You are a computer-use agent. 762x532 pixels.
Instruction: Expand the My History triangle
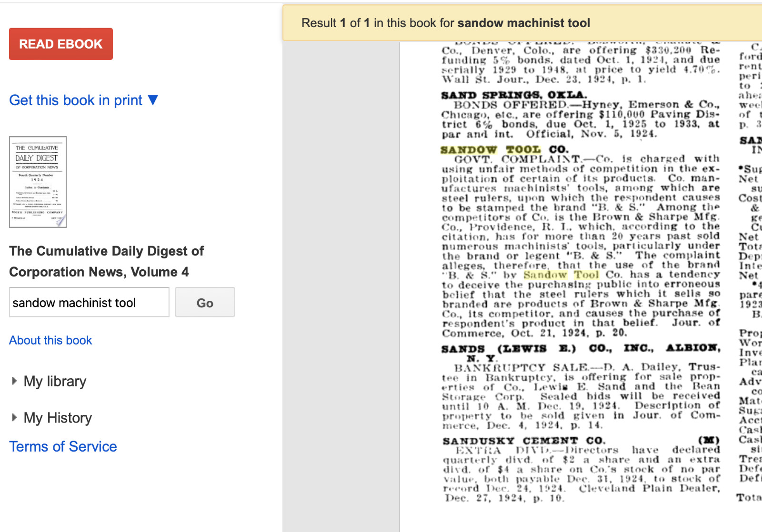14,417
